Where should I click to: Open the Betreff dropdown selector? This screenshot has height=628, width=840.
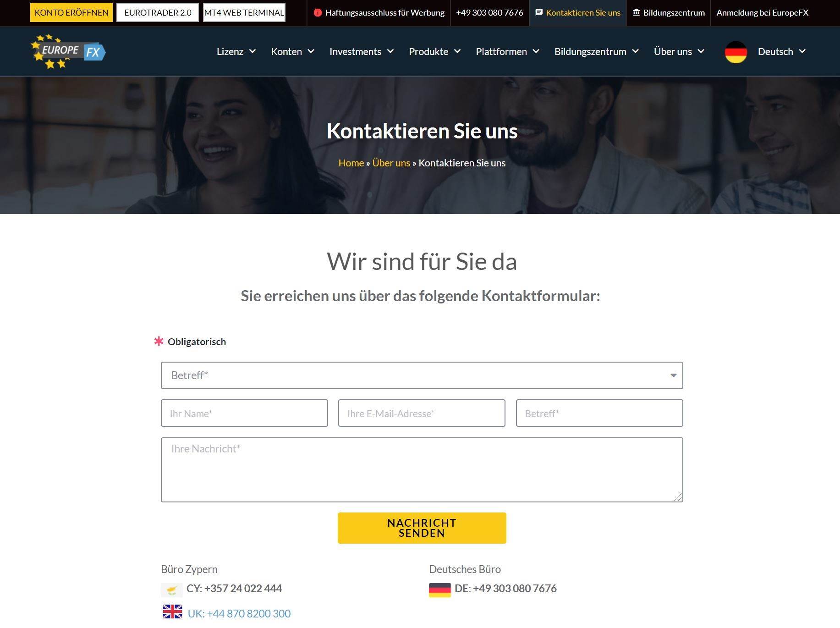pyautogui.click(x=422, y=375)
